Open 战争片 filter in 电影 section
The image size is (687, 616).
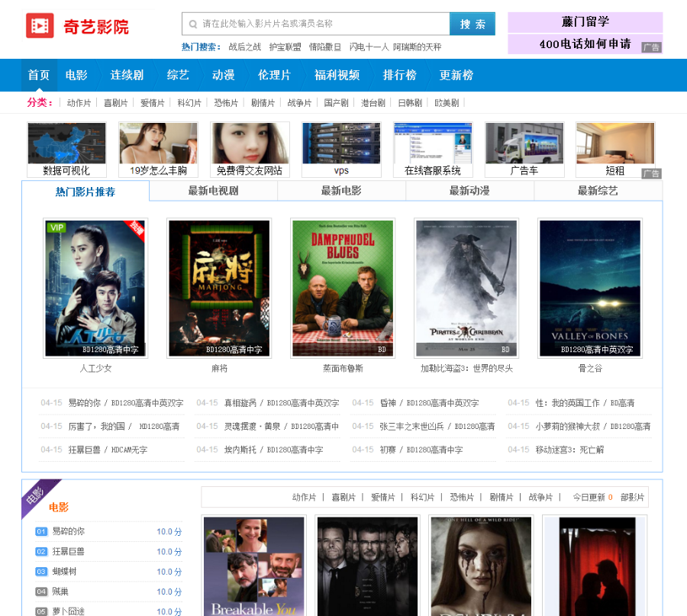pyautogui.click(x=540, y=497)
